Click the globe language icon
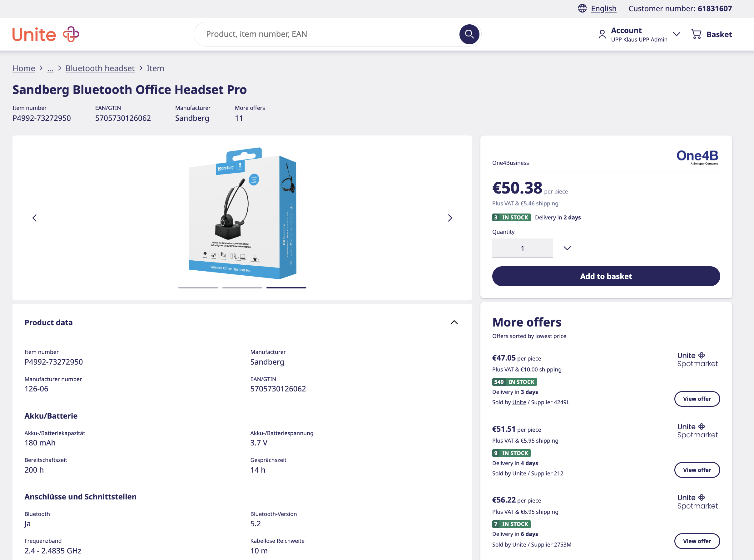 pos(582,8)
